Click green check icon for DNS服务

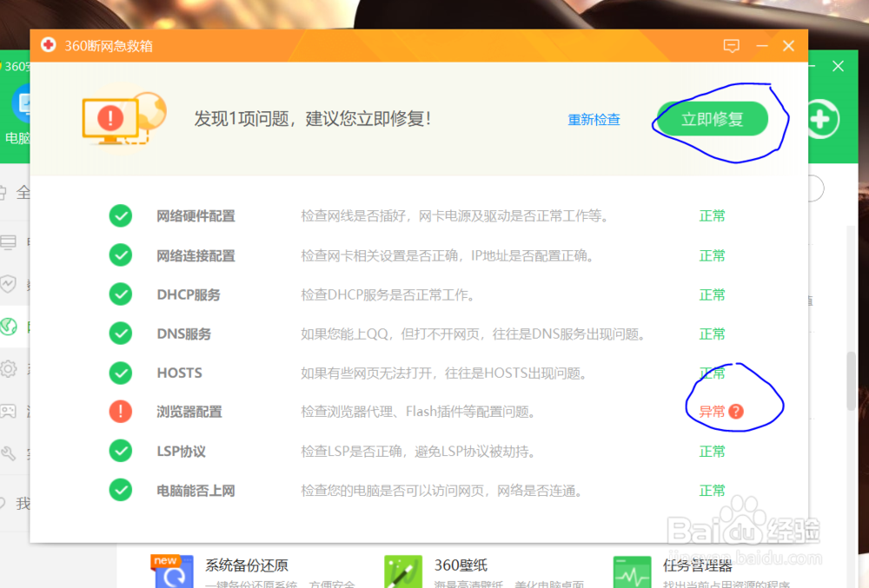click(120, 334)
